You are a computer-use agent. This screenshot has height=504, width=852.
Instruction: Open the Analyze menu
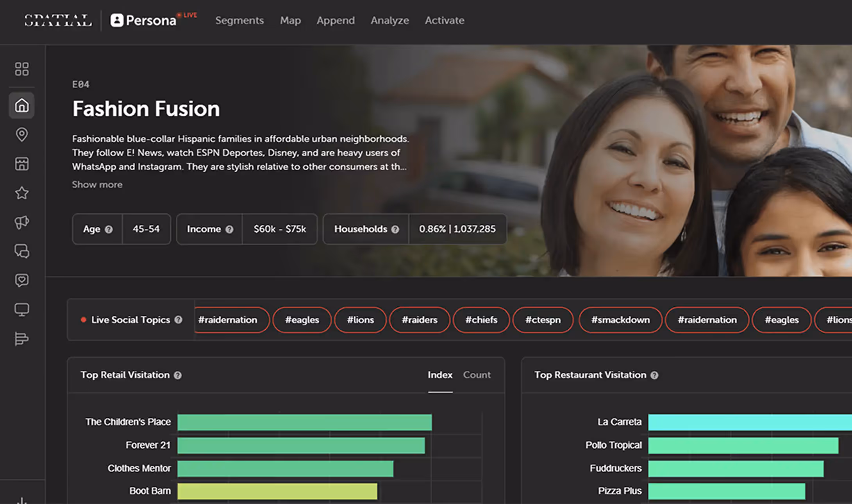(390, 20)
